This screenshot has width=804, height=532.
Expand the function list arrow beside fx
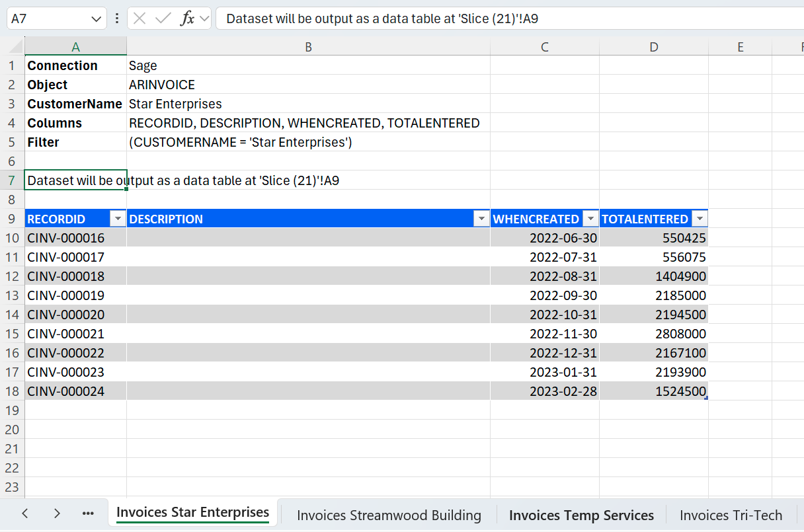tap(204, 19)
